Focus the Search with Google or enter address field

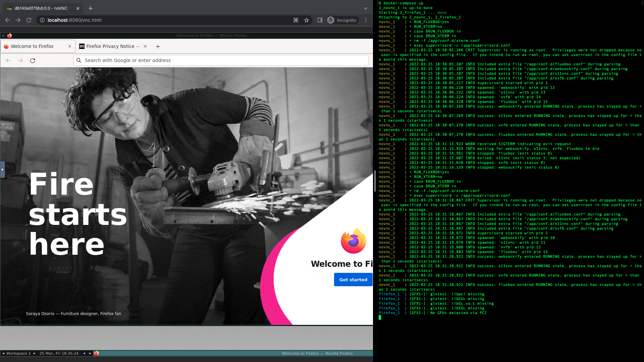click(221, 60)
